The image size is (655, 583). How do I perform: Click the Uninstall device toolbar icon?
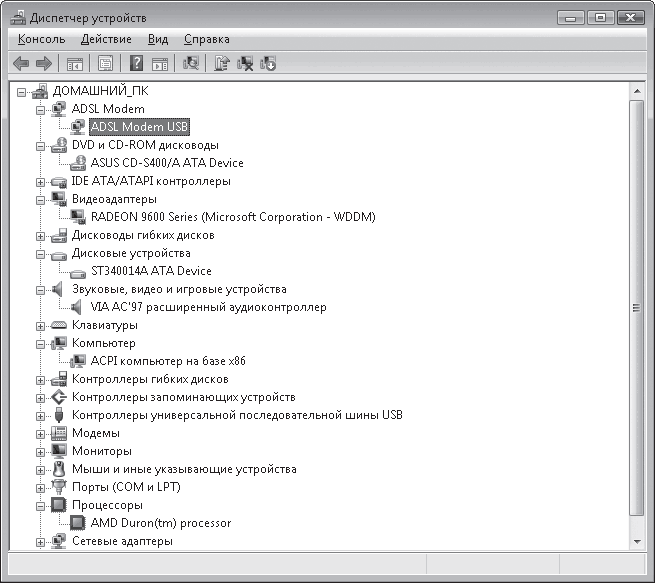[245, 64]
